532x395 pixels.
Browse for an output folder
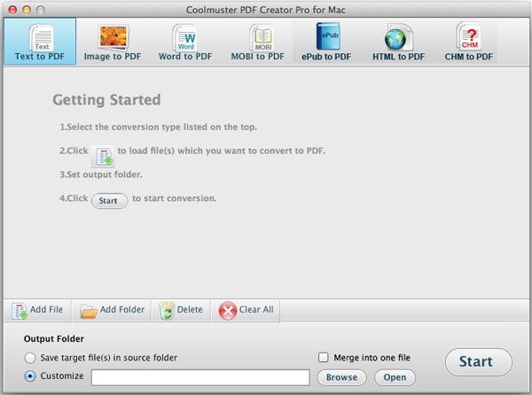tap(341, 377)
